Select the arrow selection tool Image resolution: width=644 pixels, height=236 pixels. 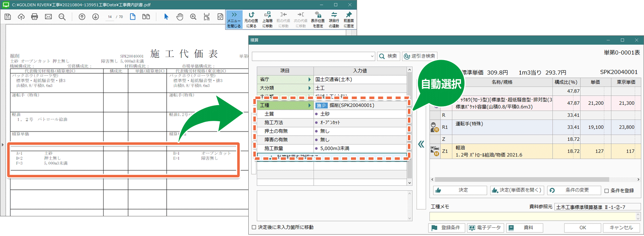click(x=166, y=17)
